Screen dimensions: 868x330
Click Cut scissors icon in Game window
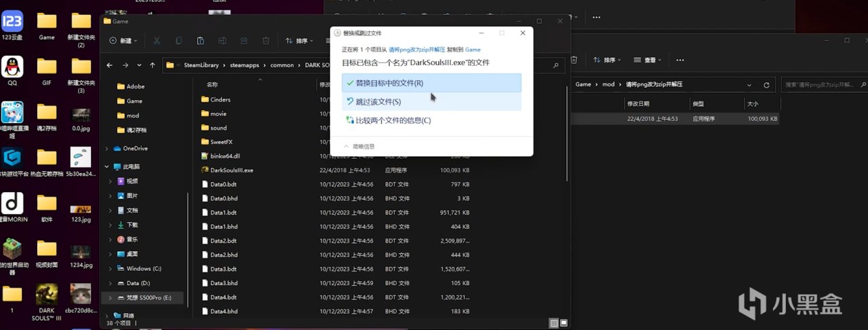click(157, 41)
